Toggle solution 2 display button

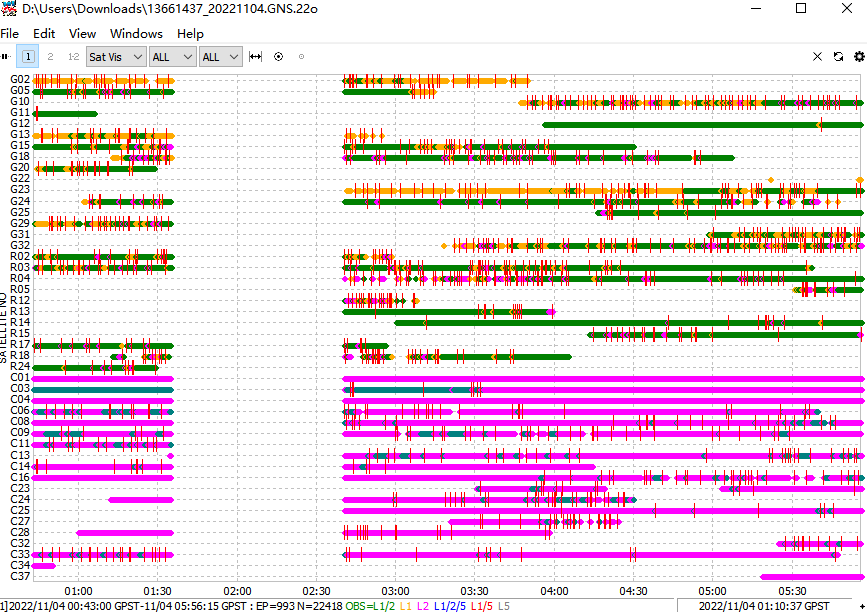tap(50, 57)
